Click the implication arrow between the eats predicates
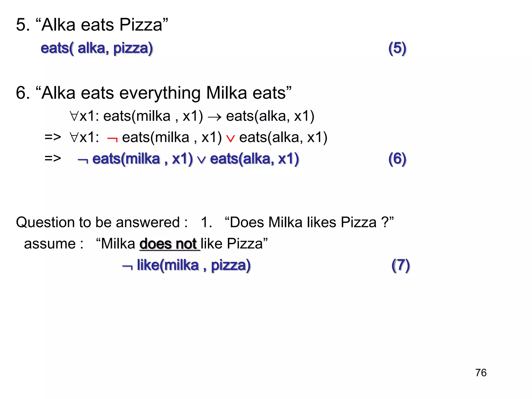 pos(215,117)
